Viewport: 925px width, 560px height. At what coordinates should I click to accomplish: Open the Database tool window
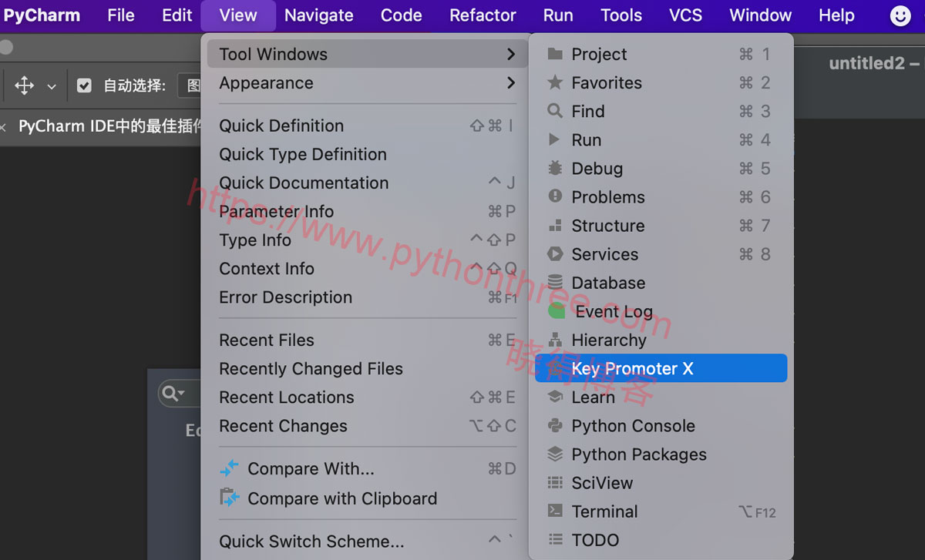(607, 283)
